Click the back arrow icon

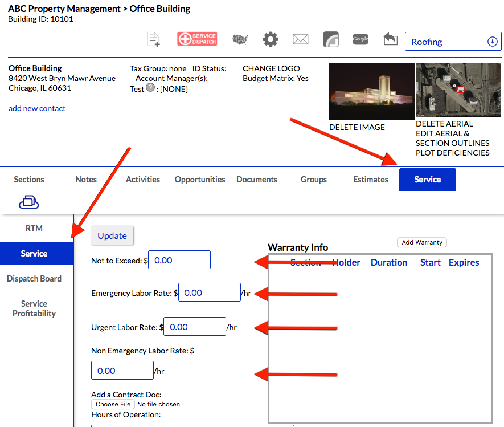pos(391,39)
